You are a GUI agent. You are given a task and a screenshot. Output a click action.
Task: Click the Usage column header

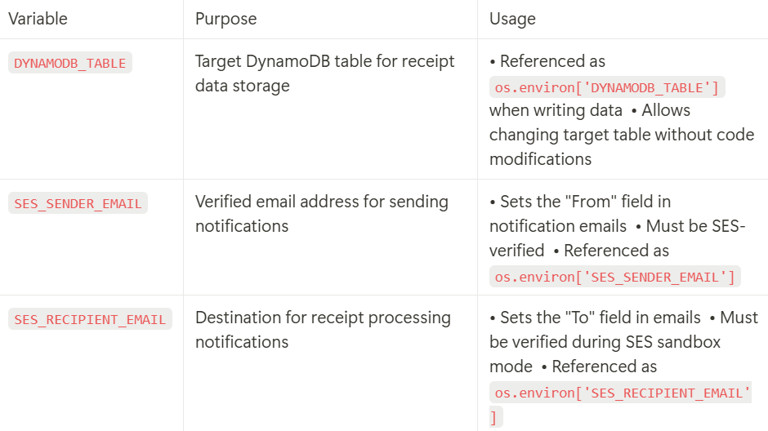(x=512, y=18)
